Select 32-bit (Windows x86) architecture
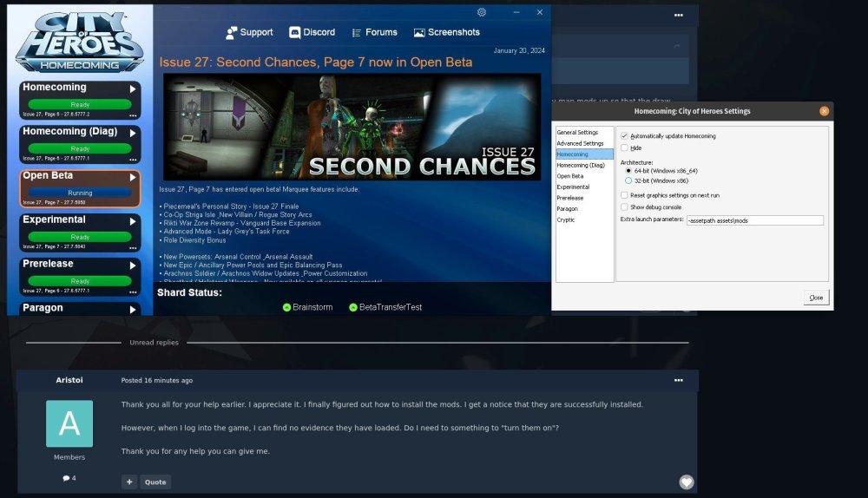 (x=628, y=180)
